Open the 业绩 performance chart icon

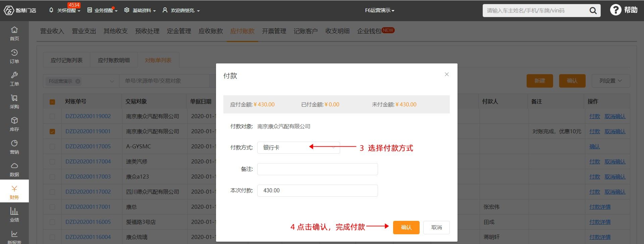pos(14,215)
